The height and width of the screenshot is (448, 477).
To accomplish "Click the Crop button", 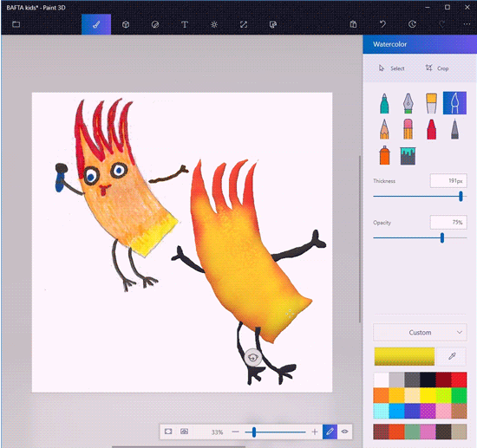I will [437, 68].
